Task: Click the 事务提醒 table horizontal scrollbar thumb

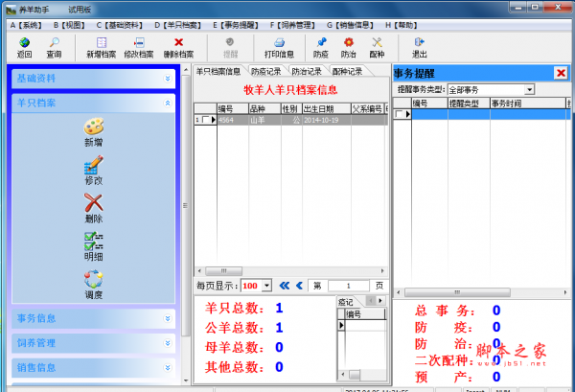Action: click(457, 292)
